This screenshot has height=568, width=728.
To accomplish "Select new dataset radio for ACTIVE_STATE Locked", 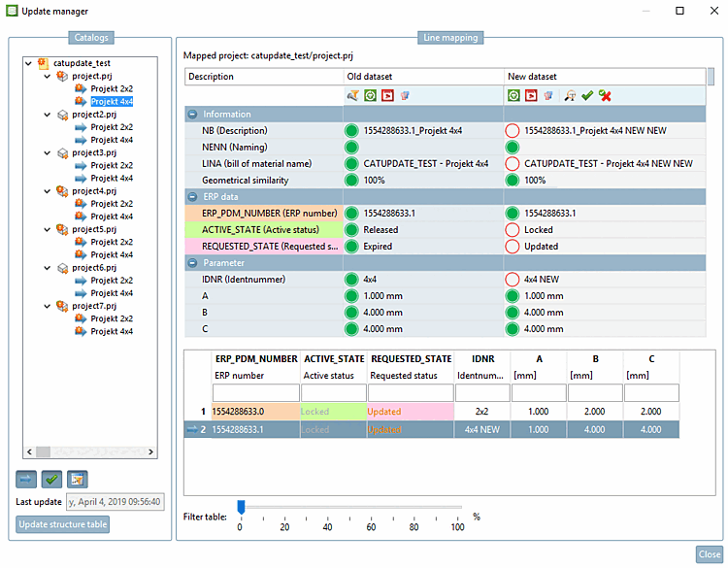I will click(513, 230).
